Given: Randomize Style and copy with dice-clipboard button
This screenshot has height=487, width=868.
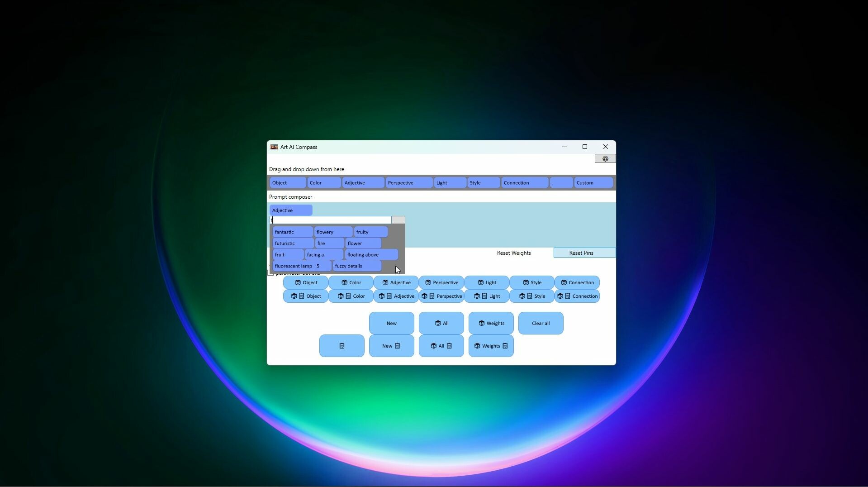Looking at the screenshot, I should [531, 296].
